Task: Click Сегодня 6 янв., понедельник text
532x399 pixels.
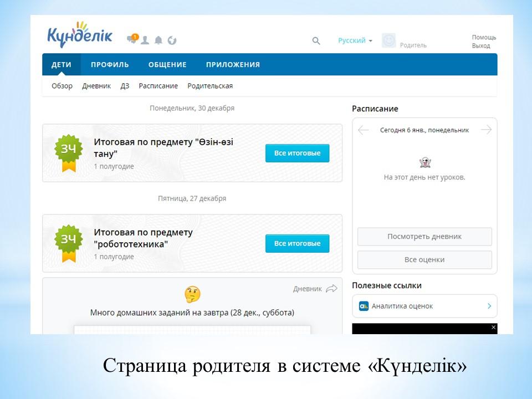Action: [x=424, y=130]
